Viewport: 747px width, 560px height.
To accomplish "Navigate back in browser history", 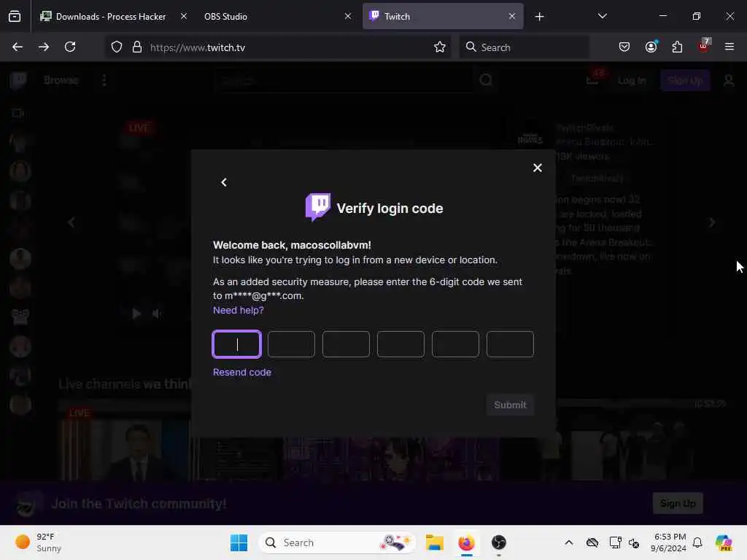I will 18,47.
